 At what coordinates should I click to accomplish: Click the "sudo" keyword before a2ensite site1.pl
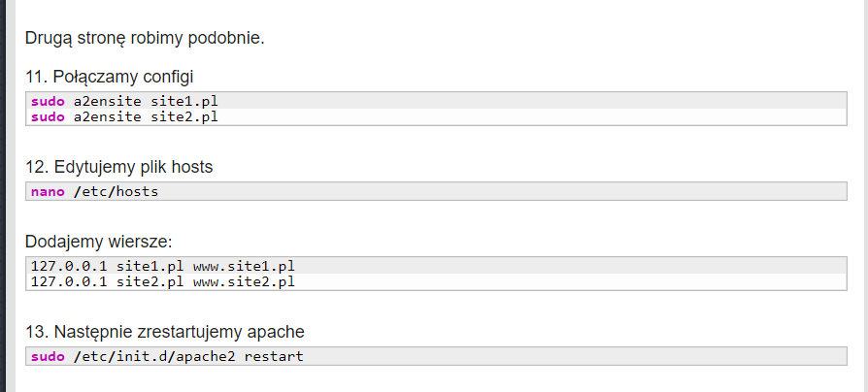[48, 101]
